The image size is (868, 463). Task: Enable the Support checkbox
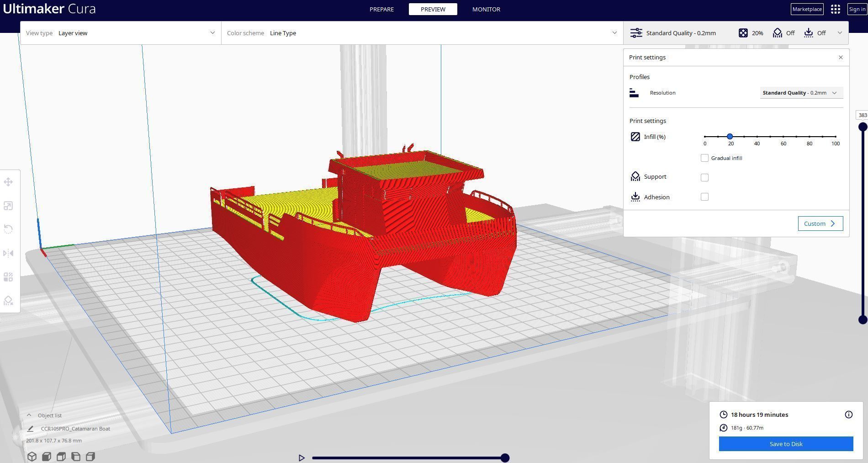[704, 177]
